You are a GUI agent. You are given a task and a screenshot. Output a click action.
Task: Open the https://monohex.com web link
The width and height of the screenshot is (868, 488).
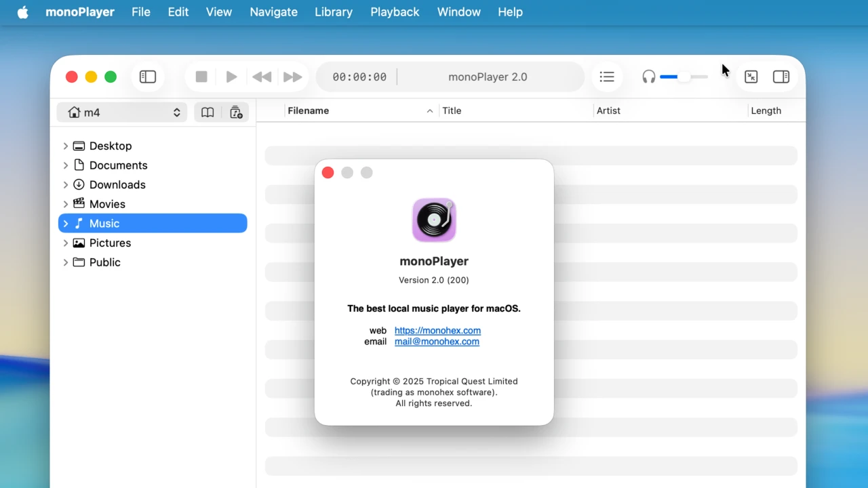point(437,331)
